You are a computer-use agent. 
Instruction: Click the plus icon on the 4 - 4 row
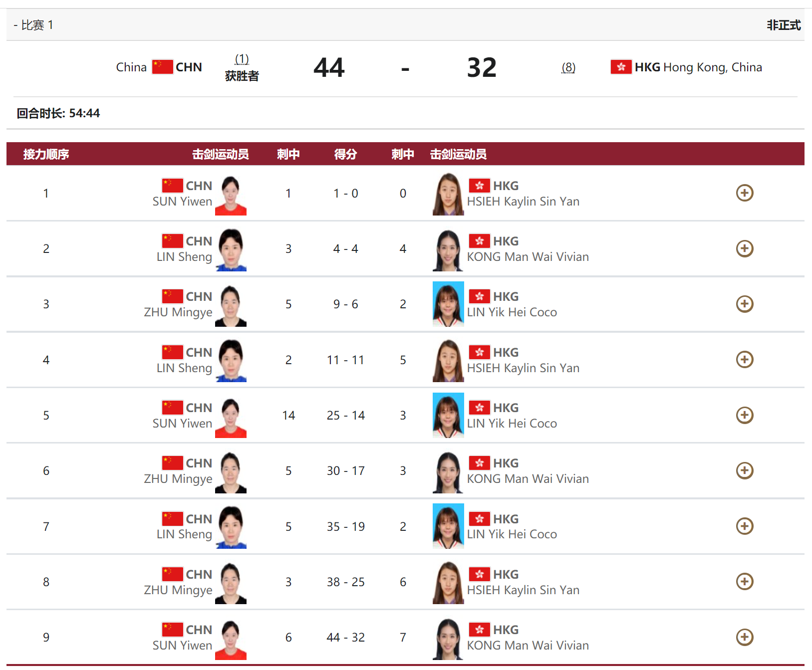pyautogui.click(x=744, y=248)
